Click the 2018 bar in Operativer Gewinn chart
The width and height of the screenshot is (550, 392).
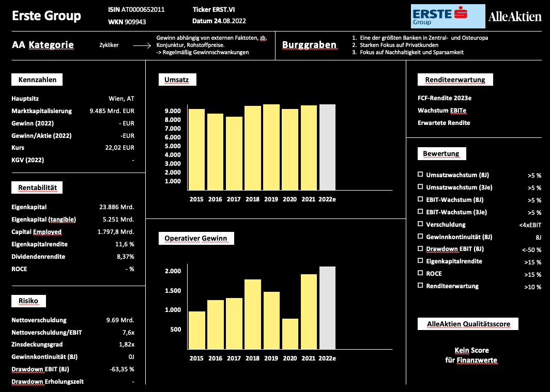[253, 314]
